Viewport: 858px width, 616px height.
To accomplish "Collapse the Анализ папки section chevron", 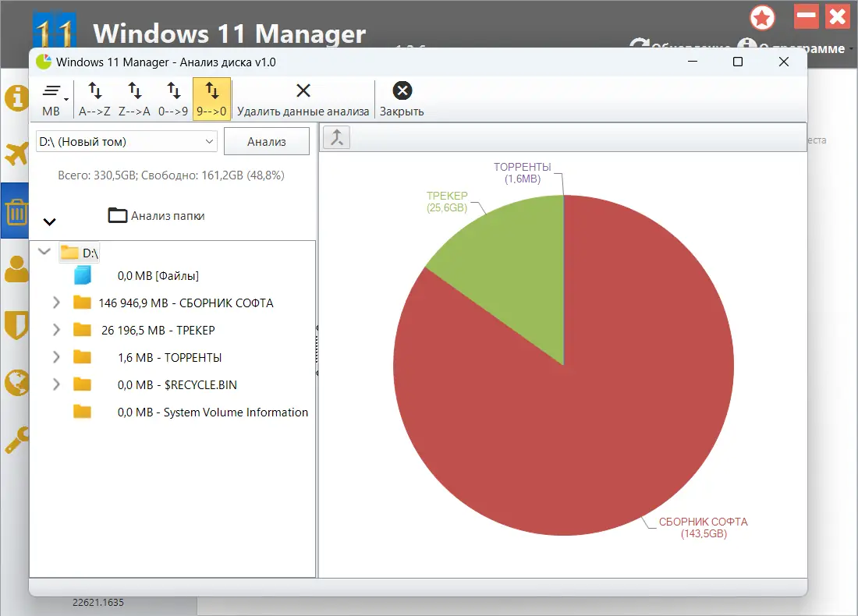I will (49, 221).
